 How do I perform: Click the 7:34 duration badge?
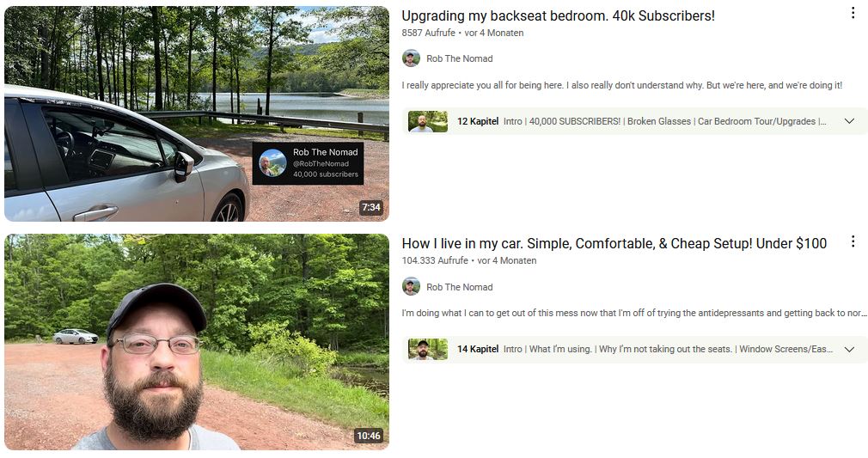[371, 207]
